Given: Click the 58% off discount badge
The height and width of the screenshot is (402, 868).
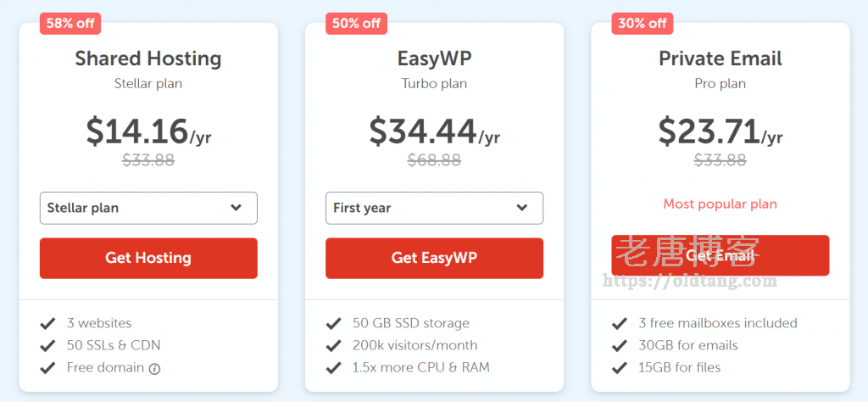Looking at the screenshot, I should click(x=70, y=23).
